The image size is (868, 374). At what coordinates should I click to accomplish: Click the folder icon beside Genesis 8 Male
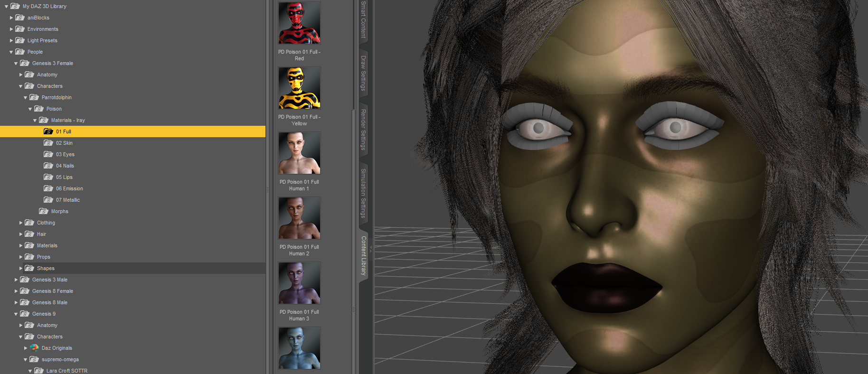(x=25, y=302)
